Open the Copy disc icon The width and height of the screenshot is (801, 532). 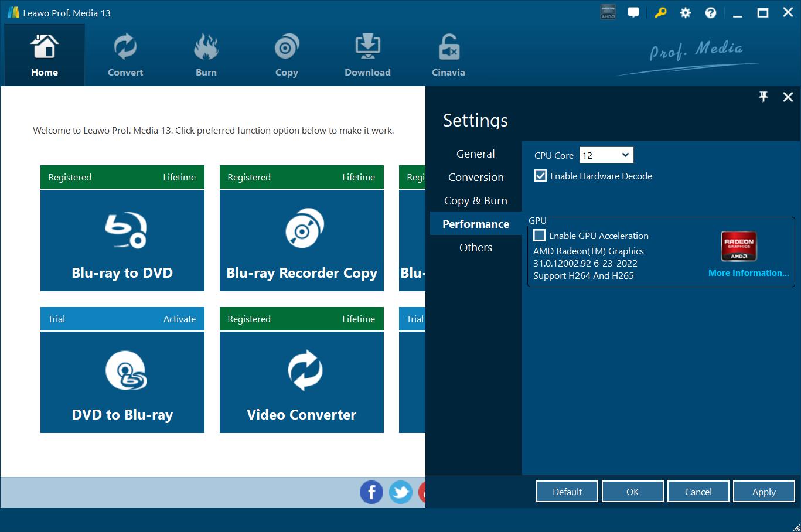click(287, 47)
